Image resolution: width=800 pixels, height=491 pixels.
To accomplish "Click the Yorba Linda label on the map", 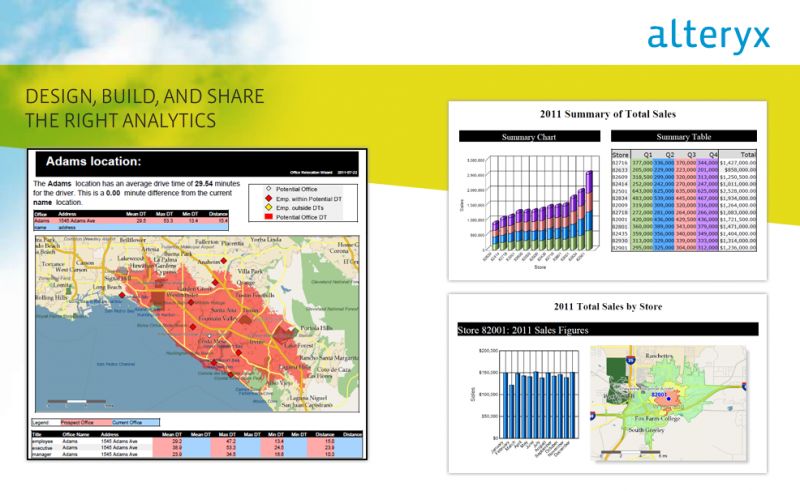I will point(265,239).
